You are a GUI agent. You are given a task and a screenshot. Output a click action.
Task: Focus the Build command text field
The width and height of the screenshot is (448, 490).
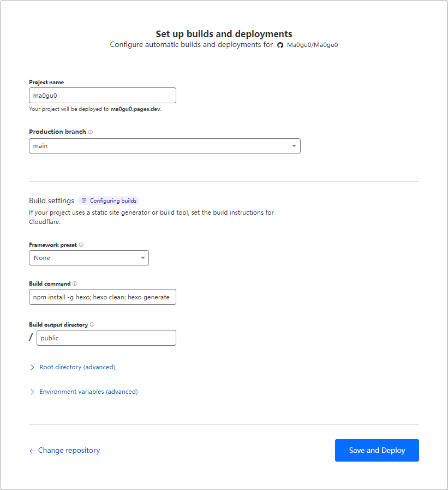[x=103, y=297]
